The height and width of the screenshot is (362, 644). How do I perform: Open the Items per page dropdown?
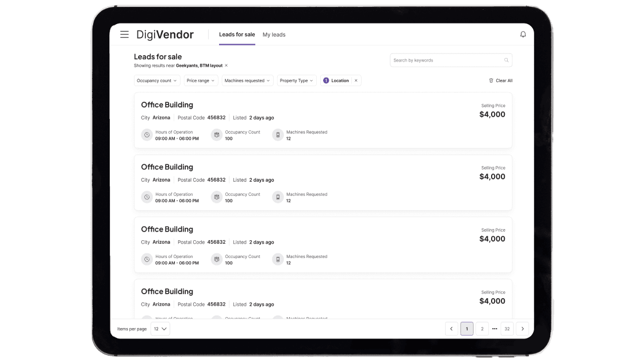click(x=160, y=329)
